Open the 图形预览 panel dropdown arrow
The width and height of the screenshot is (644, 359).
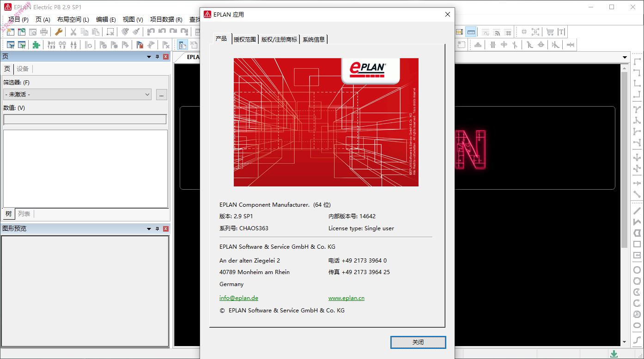[149, 228]
